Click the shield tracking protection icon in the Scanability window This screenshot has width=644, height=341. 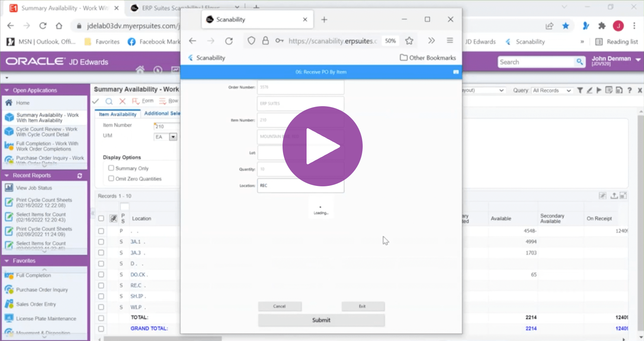251,40
